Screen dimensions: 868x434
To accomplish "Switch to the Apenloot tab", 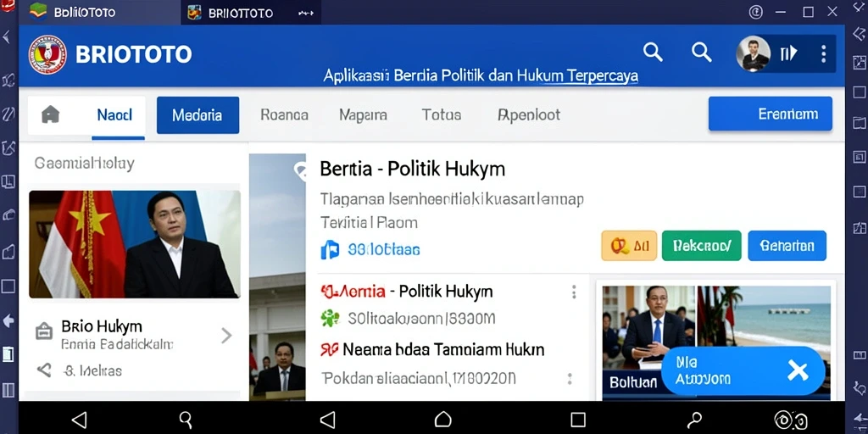I will coord(529,114).
